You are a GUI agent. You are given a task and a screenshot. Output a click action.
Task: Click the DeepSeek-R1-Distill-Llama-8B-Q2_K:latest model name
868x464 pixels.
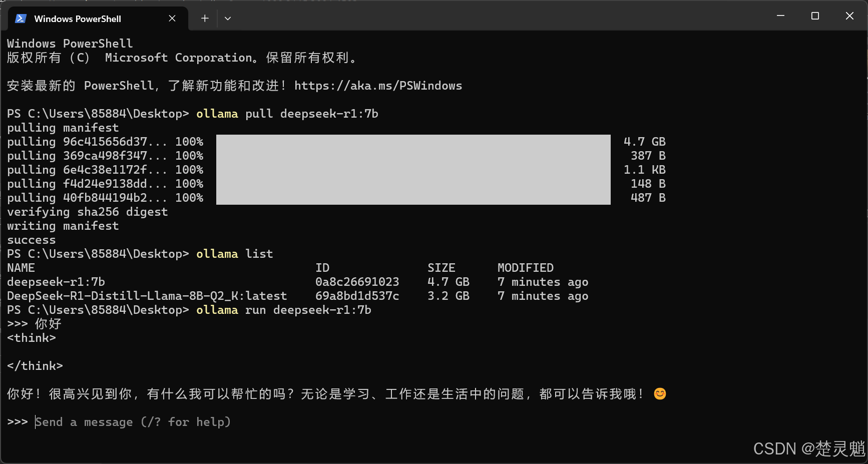tap(147, 296)
